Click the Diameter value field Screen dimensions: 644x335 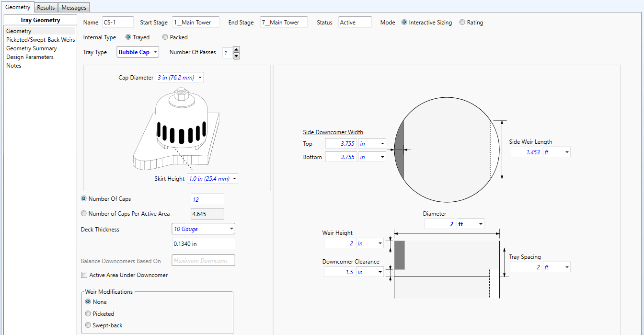[440, 224]
